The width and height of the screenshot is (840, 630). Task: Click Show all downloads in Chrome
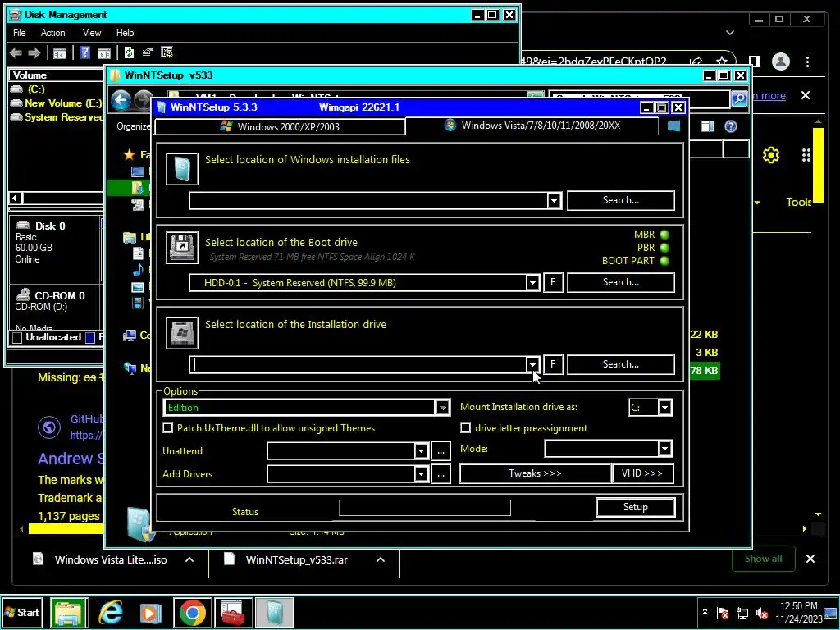[x=764, y=559]
